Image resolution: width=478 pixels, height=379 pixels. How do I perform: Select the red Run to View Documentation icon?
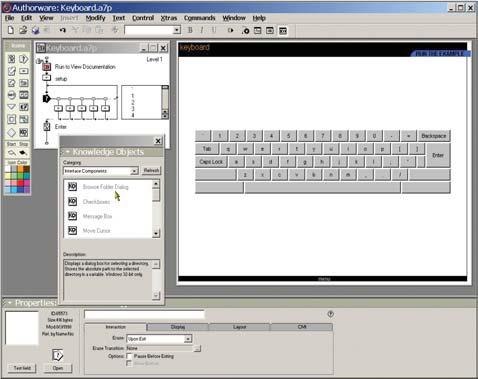click(x=46, y=67)
